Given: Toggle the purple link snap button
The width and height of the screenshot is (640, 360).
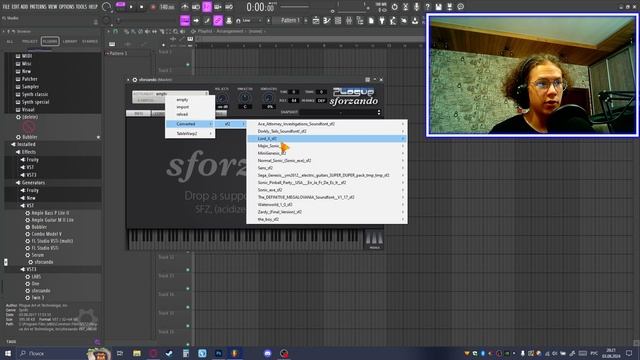Looking at the screenshot, I should pyautogui.click(x=218, y=20).
